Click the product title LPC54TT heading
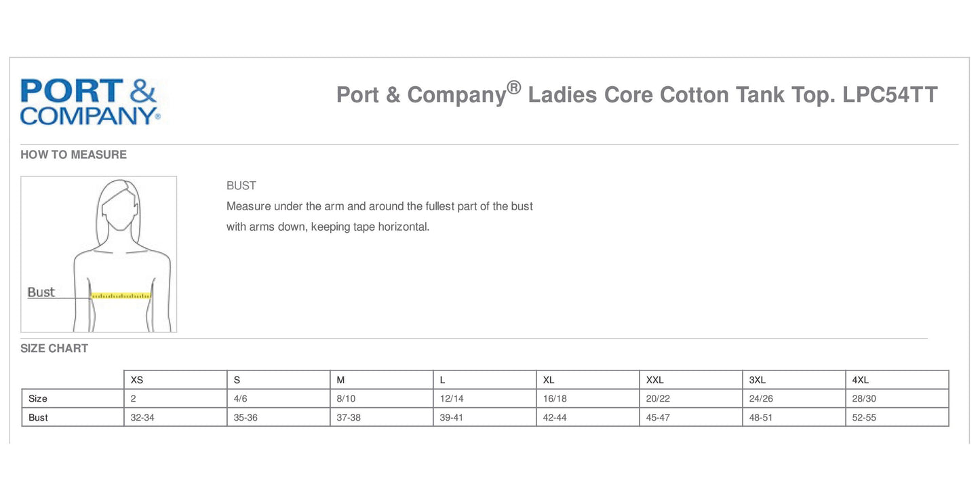The width and height of the screenshot is (980, 481). [x=636, y=95]
